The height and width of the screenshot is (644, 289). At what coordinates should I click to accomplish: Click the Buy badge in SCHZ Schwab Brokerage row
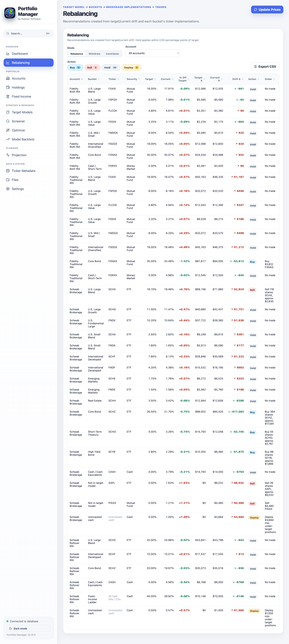point(252,412)
